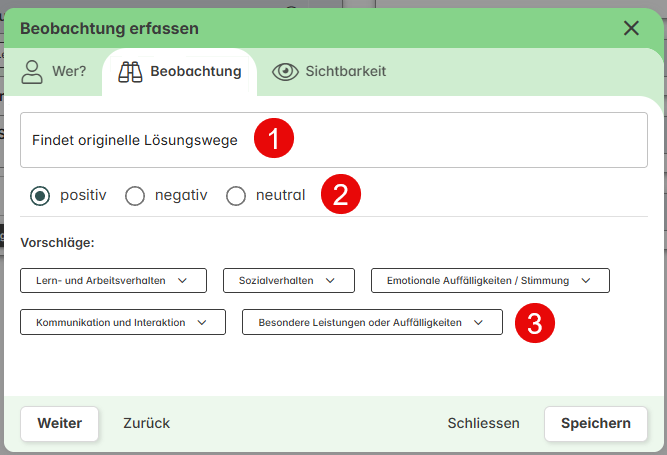Expand Emotionale Auffälligkeiten / Stimmung dropdown
This screenshot has height=455, width=667.
point(490,281)
